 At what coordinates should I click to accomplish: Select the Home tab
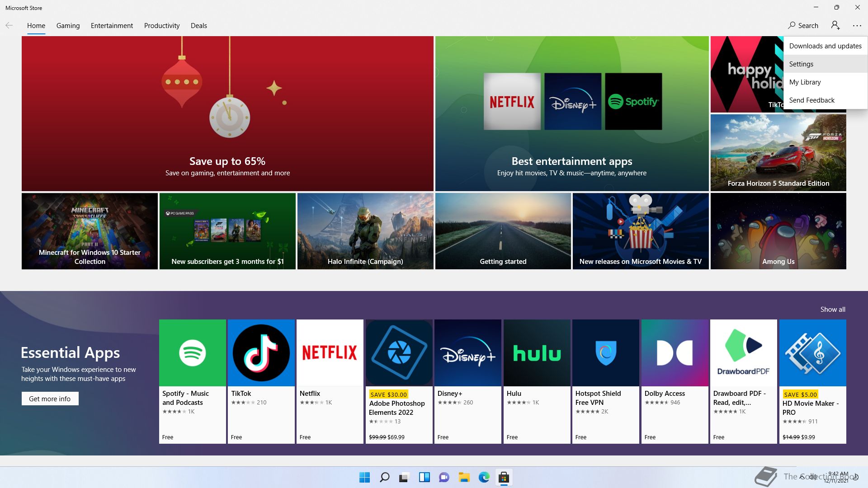click(x=36, y=26)
